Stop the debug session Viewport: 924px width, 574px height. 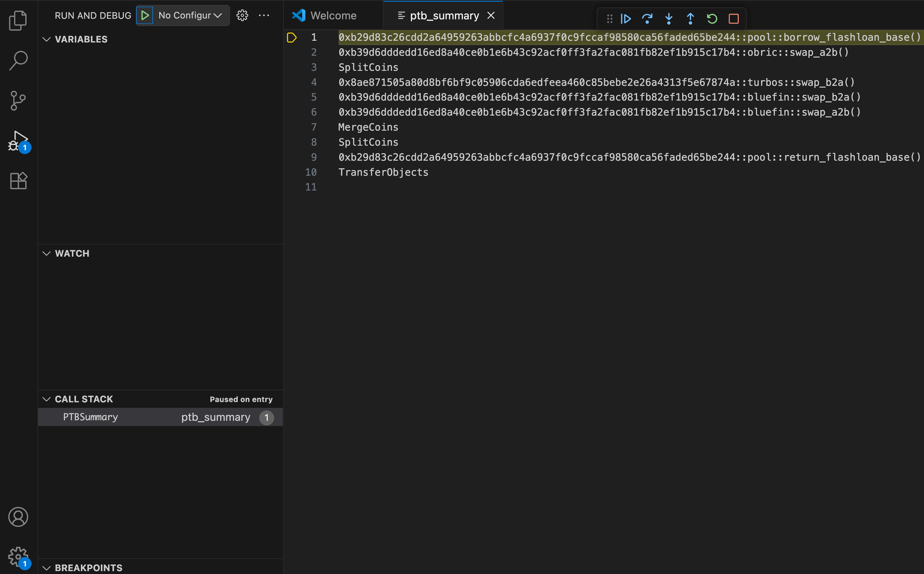tap(734, 19)
